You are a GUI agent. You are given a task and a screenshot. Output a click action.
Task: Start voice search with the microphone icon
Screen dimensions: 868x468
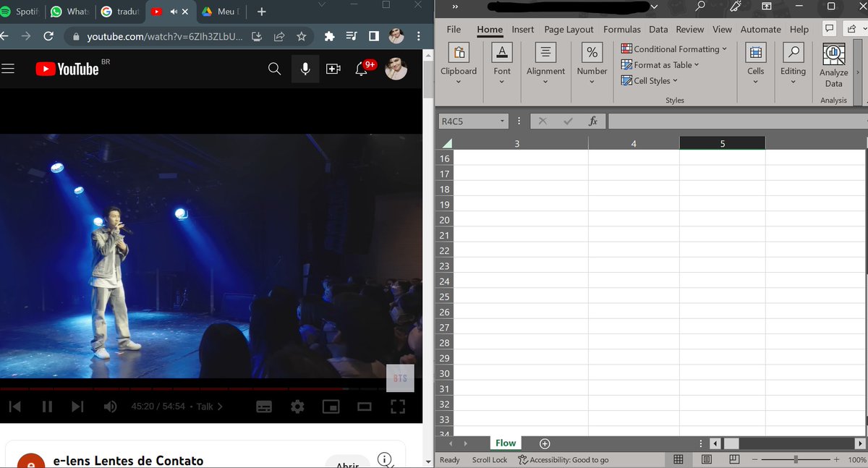click(305, 69)
